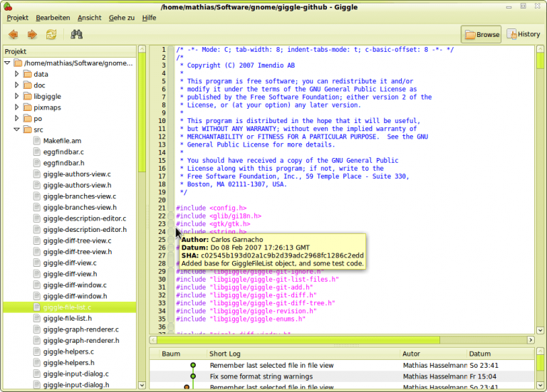Click the pixmaps folder icon

pyautogui.click(x=27, y=107)
